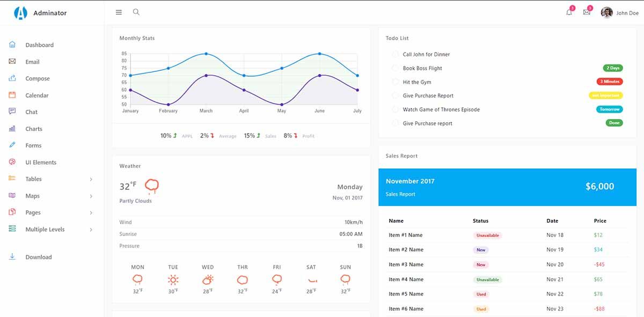Viewport: 644px width, 317px height.
Task: Expand Multiple Levels menu chevron
Action: click(91, 230)
